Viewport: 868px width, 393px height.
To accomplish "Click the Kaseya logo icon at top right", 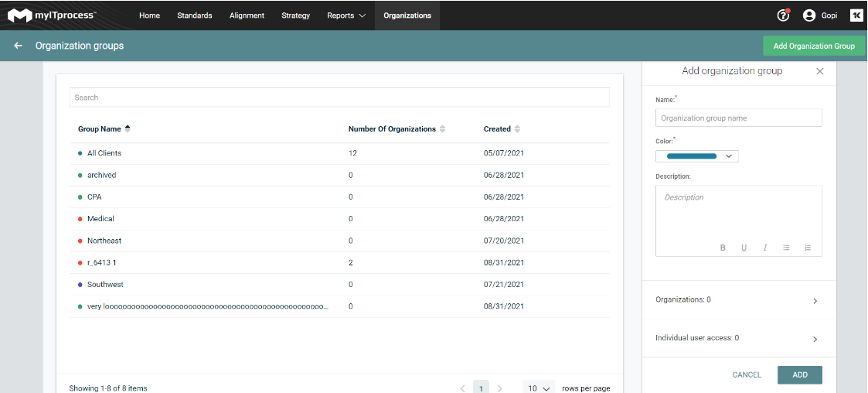I will pyautogui.click(x=856, y=15).
